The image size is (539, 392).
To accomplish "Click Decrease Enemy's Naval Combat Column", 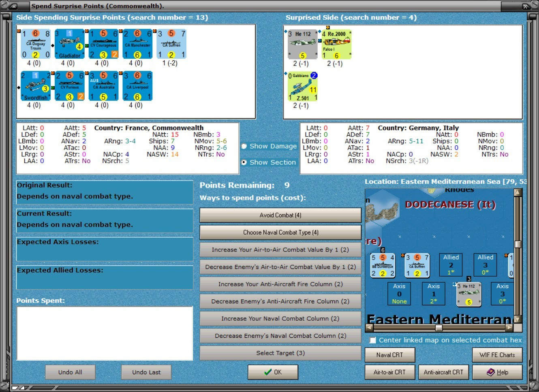I will (x=280, y=336).
